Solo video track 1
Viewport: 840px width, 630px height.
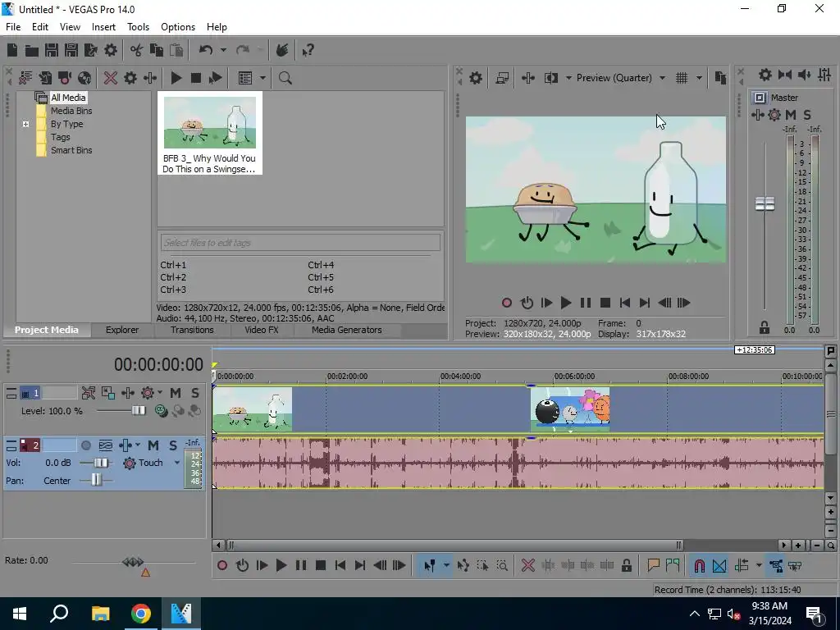coord(195,393)
